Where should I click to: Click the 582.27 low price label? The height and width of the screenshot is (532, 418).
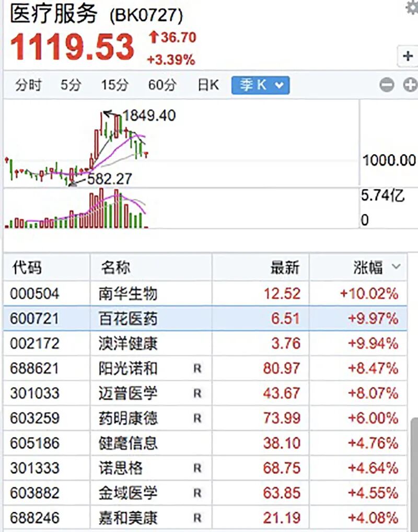pyautogui.click(x=110, y=179)
